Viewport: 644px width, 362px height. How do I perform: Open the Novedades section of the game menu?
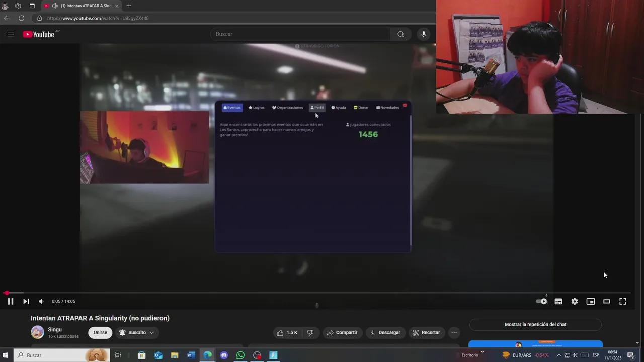[x=387, y=107]
